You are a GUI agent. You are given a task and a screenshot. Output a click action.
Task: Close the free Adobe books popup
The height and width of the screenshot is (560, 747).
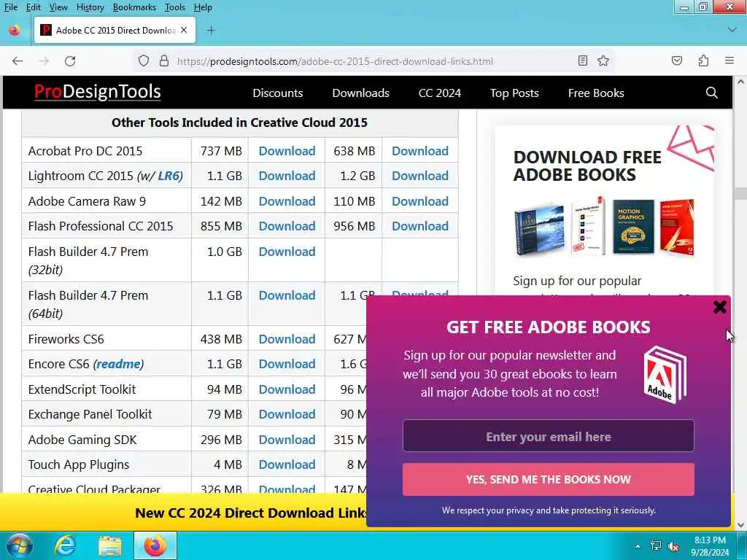(x=719, y=307)
